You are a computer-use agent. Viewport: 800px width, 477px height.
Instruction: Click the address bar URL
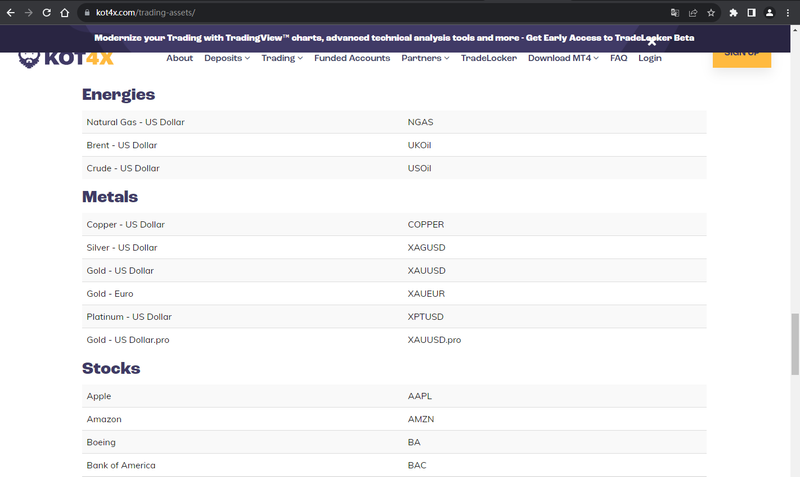point(145,13)
